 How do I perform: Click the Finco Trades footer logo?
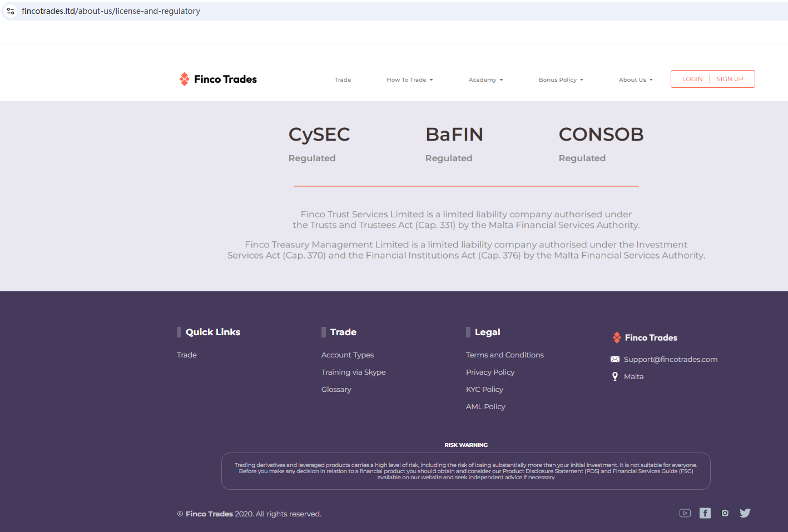(x=645, y=337)
